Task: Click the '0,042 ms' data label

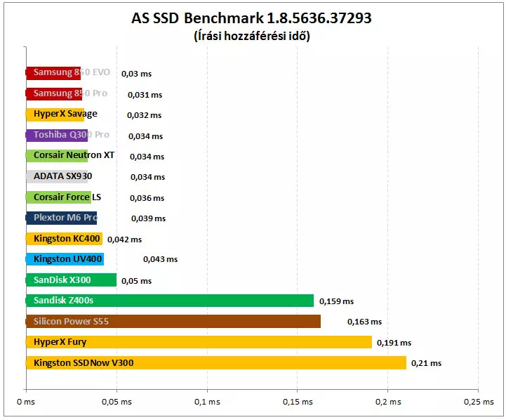Action: point(124,239)
